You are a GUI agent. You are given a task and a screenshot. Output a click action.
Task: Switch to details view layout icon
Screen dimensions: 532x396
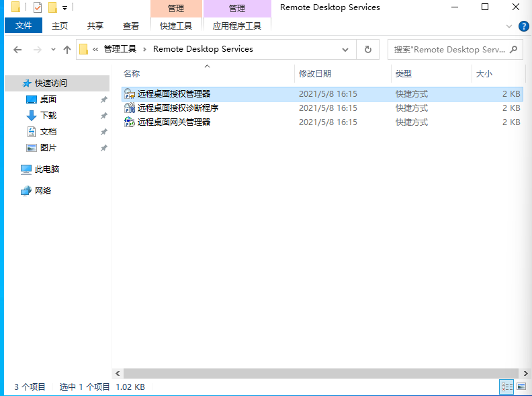click(x=506, y=387)
